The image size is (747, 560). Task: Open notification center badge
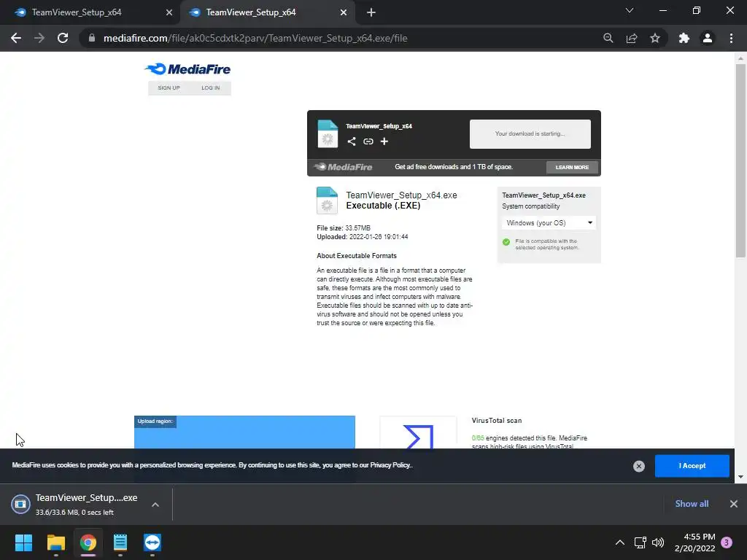[727, 542]
